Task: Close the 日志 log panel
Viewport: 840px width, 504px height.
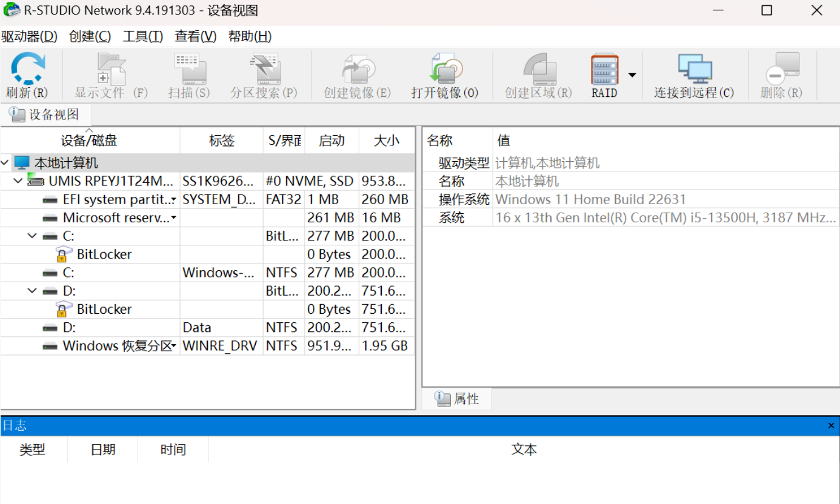Action: [x=831, y=426]
